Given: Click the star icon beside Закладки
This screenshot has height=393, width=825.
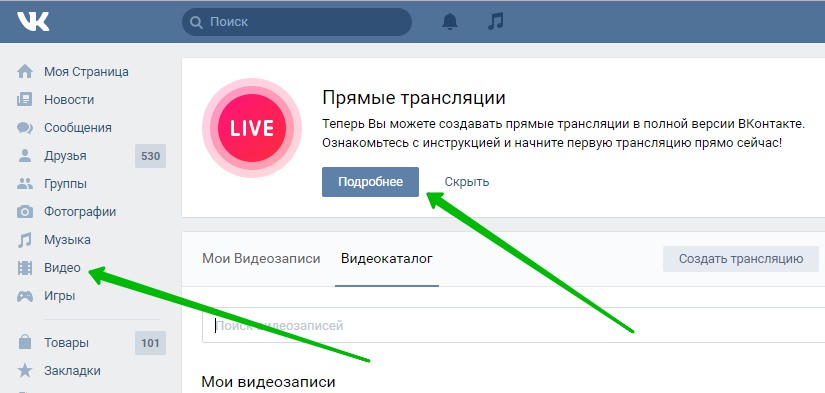Looking at the screenshot, I should pyautogui.click(x=25, y=370).
